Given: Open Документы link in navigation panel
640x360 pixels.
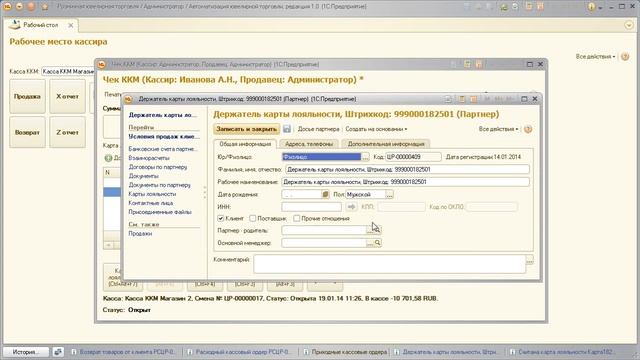Looking at the screenshot, I should 143,176.
